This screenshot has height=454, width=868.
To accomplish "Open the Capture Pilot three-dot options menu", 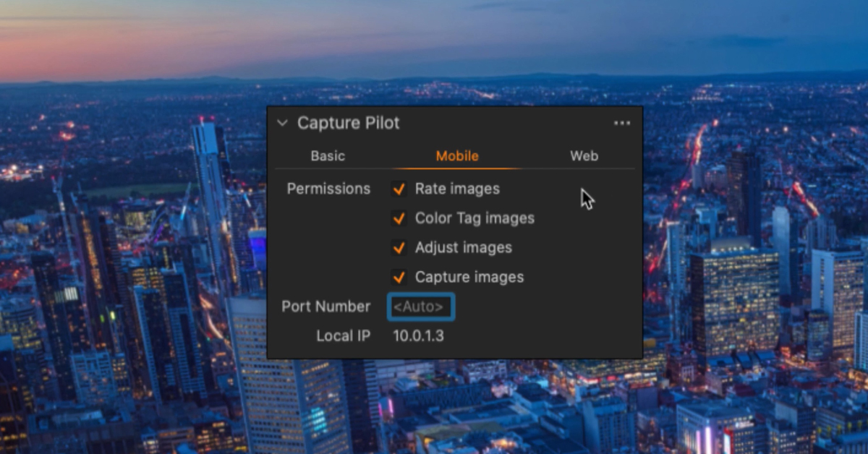I will (622, 124).
